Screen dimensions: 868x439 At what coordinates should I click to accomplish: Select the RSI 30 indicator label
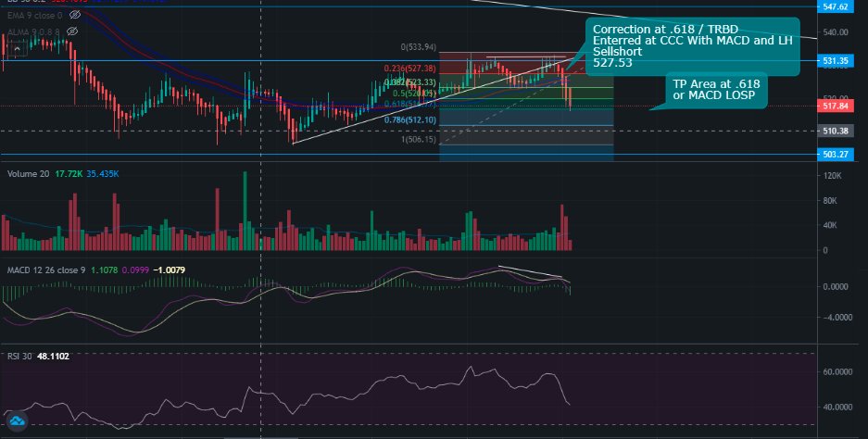click(19, 356)
